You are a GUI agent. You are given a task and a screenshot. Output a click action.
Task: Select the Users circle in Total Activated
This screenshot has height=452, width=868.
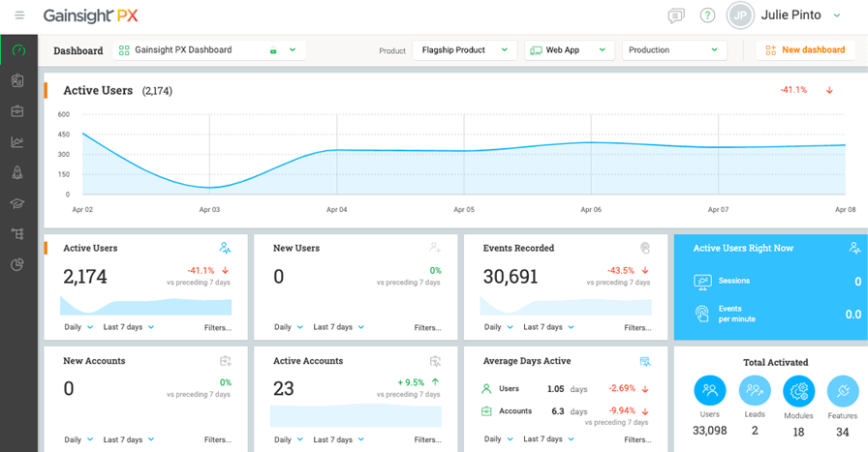click(710, 391)
